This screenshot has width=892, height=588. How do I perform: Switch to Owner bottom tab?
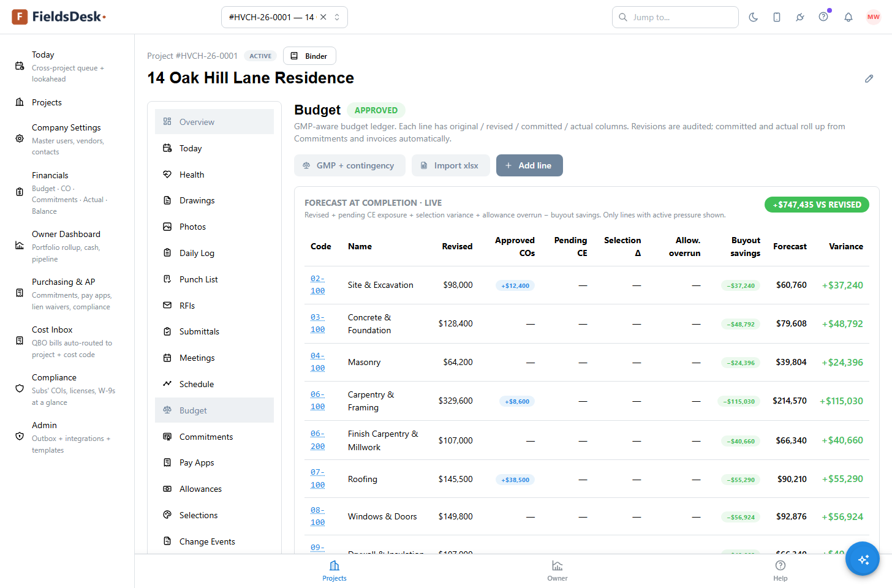tap(557, 571)
